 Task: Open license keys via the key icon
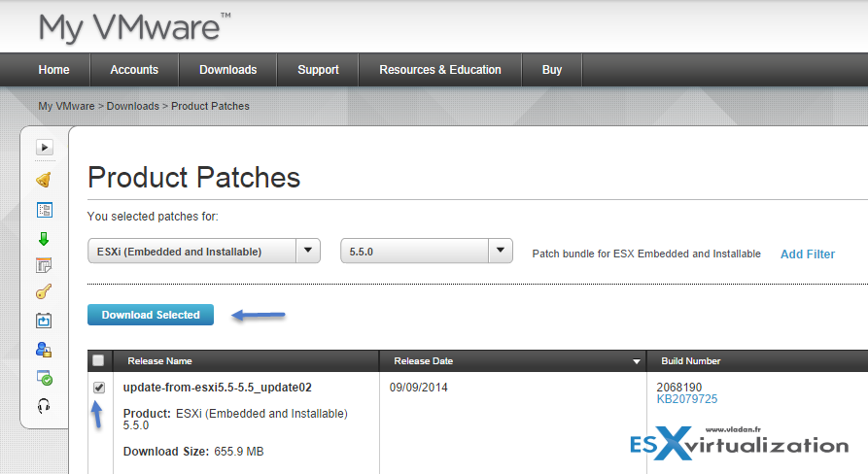click(44, 291)
